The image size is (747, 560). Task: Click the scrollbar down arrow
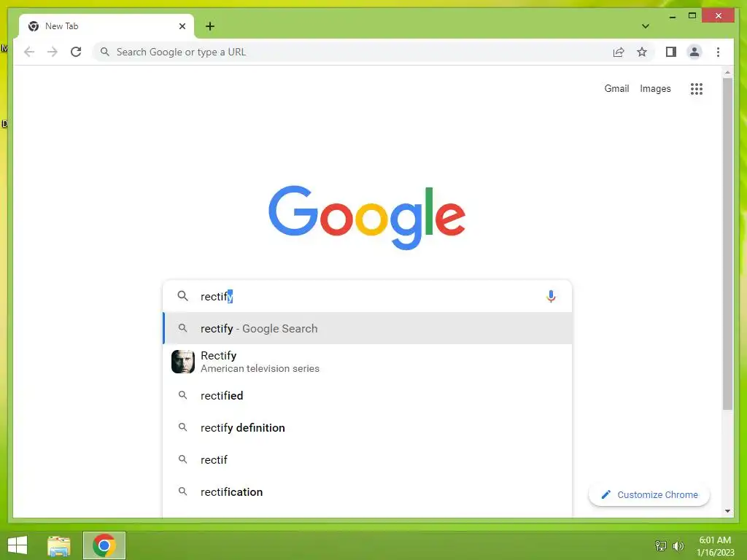click(x=727, y=511)
